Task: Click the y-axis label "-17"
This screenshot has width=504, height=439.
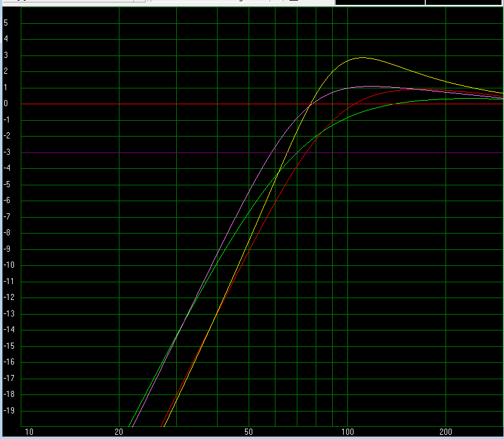Action: tap(9, 379)
